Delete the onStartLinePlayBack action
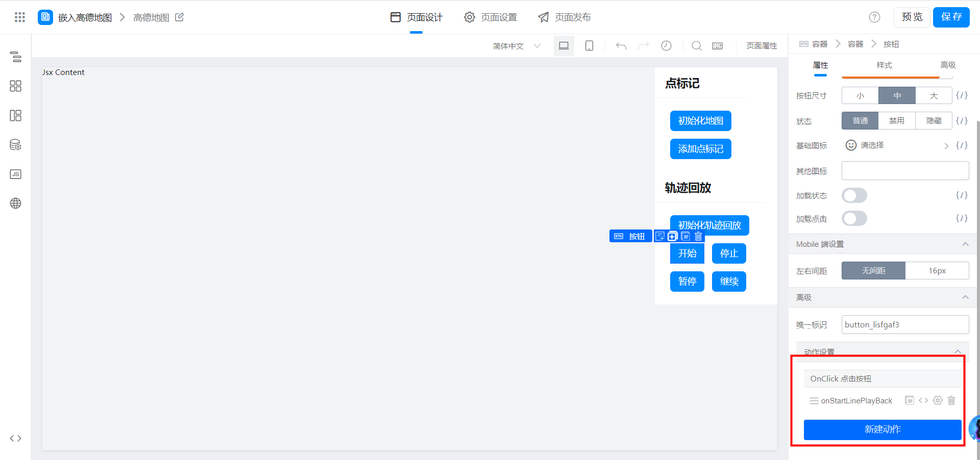This screenshot has height=460, width=980. (951, 400)
